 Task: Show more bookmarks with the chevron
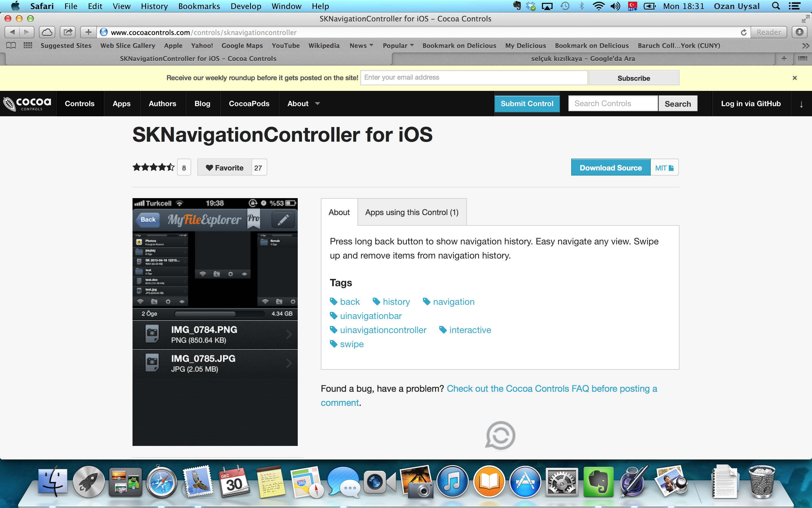pos(805,46)
